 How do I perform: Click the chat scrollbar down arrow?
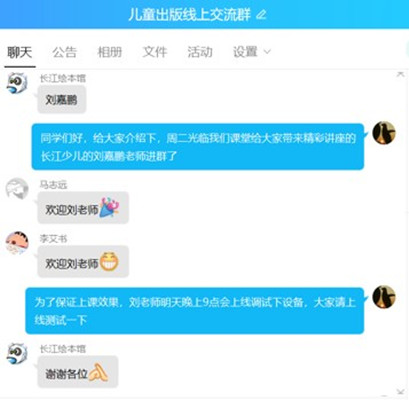tap(400, 391)
